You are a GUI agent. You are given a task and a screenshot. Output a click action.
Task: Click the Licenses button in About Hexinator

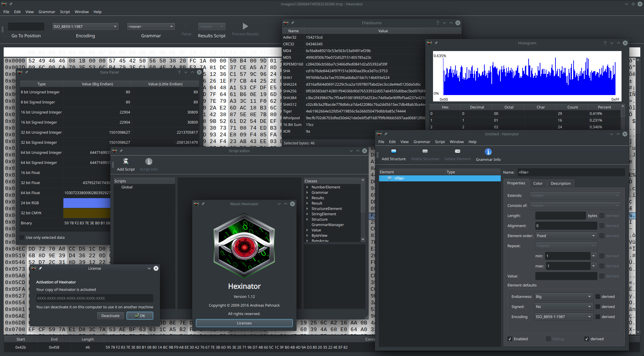click(x=244, y=323)
